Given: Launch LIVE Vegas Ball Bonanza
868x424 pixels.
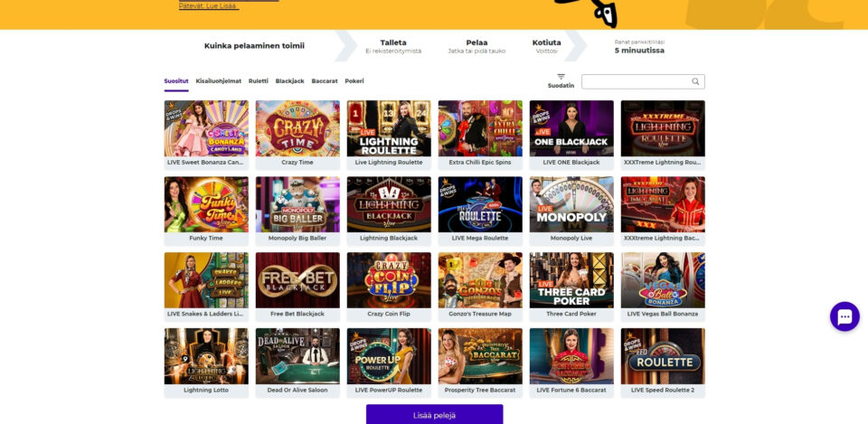Looking at the screenshot, I should click(663, 280).
